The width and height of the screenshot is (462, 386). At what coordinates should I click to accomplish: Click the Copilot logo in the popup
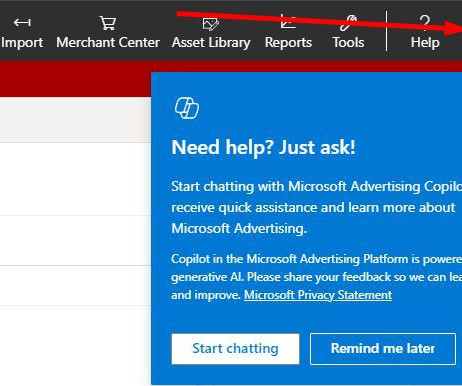pos(187,108)
